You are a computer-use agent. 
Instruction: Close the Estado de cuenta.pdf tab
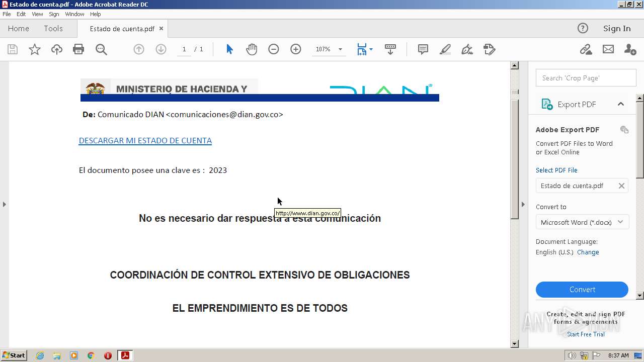[161, 29]
